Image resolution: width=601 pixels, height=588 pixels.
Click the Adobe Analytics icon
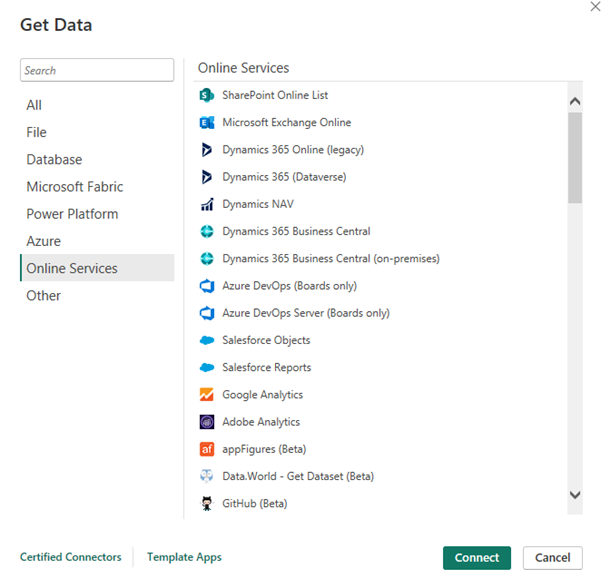point(207,422)
